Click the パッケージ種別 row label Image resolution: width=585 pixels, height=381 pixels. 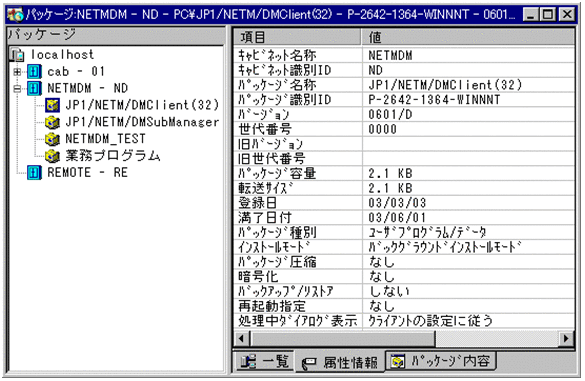277,232
